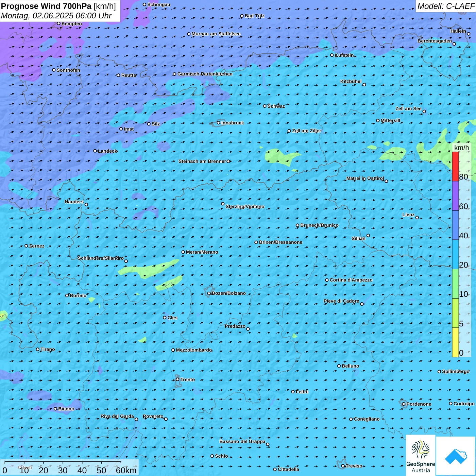Image resolution: width=476 pixels, height=476 pixels.
Task: Click the date 'Montag, 02.06.2025 06:00 Uhr'
Action: pos(56,16)
